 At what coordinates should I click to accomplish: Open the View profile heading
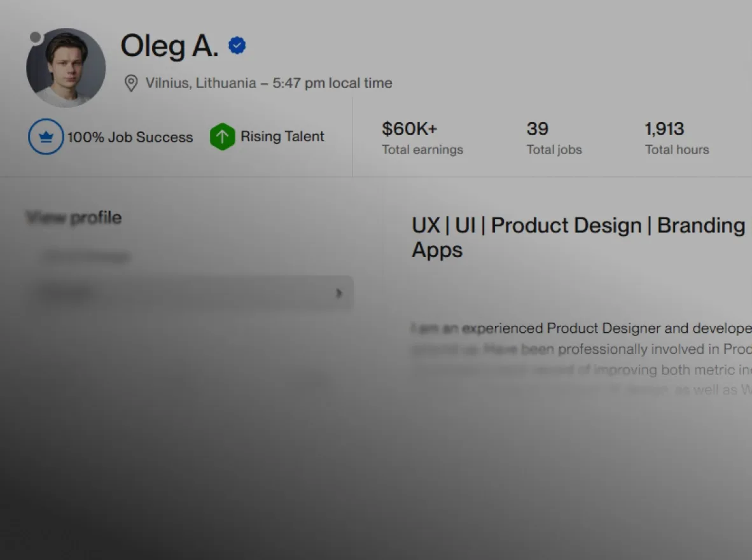[x=74, y=218]
